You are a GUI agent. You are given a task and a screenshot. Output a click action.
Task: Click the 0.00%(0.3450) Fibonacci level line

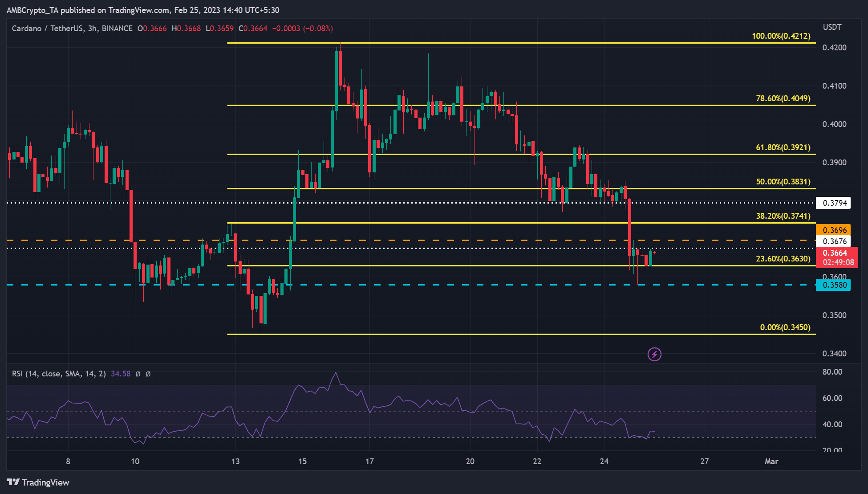click(x=490, y=333)
